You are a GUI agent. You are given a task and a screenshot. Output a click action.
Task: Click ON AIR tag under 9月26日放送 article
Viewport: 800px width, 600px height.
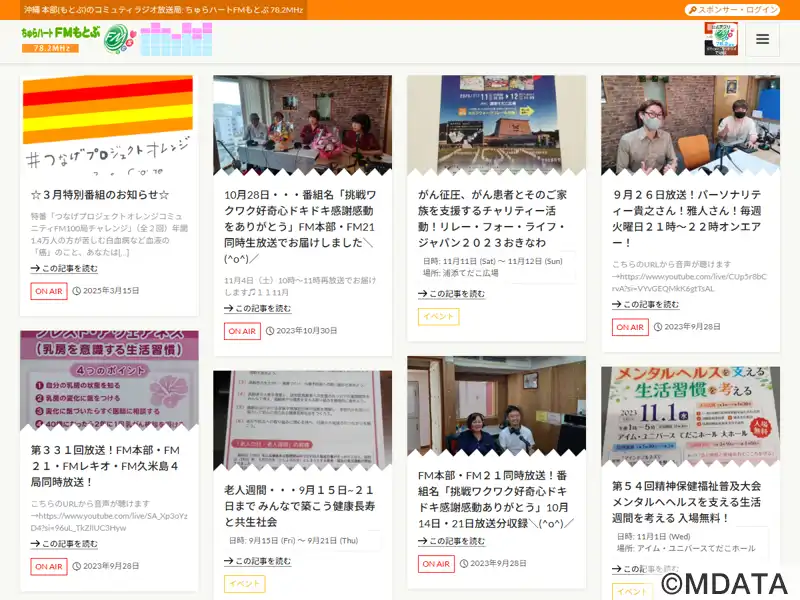[630, 327]
